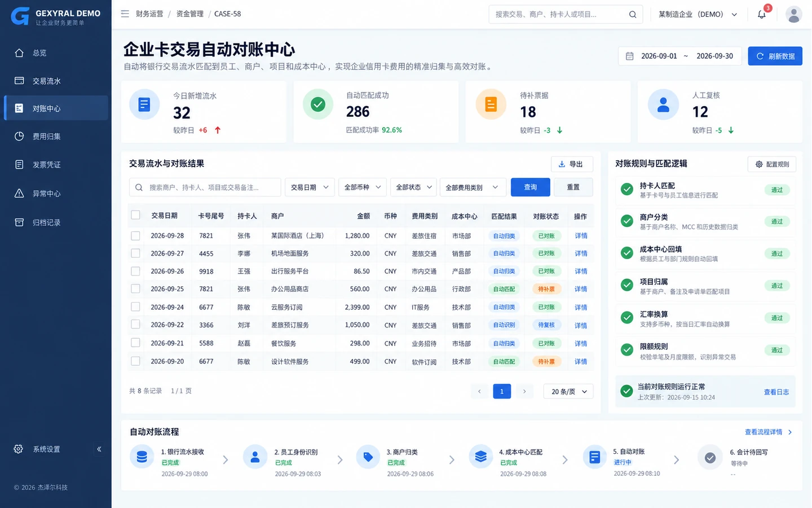This screenshot has height=508, width=812.
Task: Check the row for 餐饮服务
Action: (x=135, y=343)
